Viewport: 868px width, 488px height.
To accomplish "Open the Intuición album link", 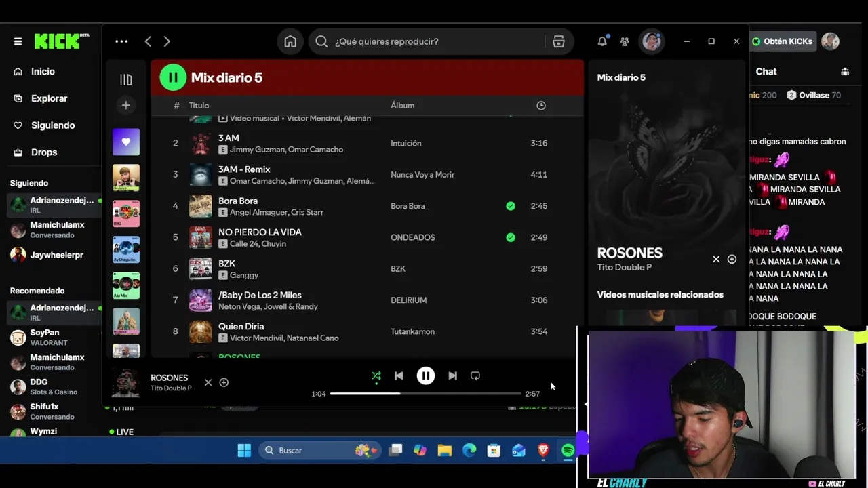I will [406, 143].
